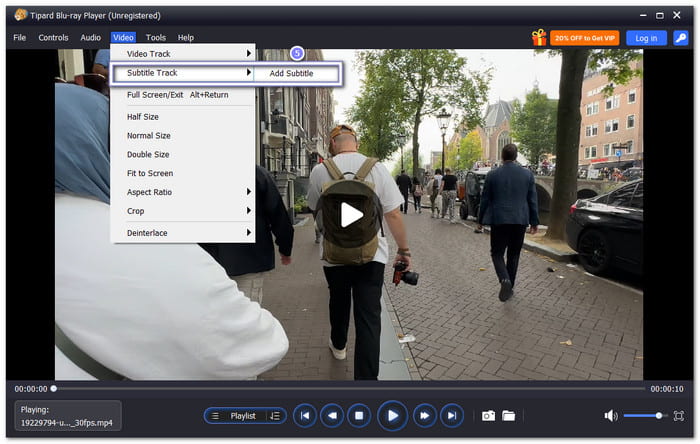This screenshot has width=700, height=444.
Task: Select Full Screen/Exit menu entry
Action: tap(183, 95)
